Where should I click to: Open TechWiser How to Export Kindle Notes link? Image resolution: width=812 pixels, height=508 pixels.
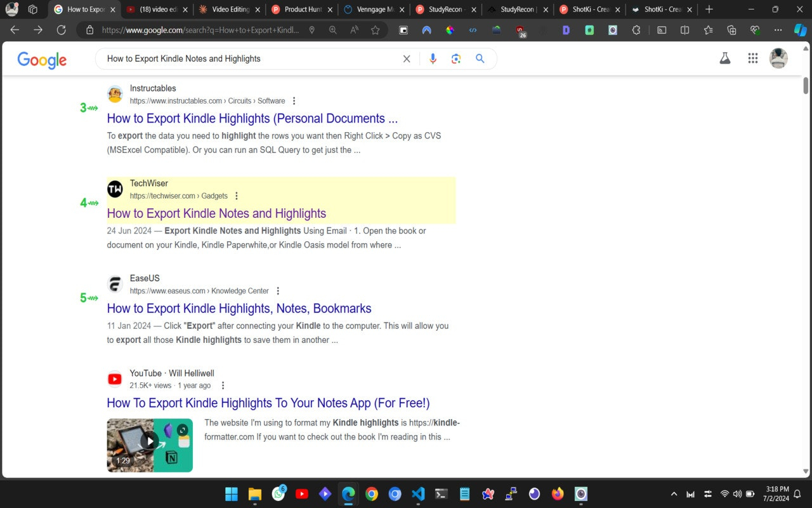[216, 213]
